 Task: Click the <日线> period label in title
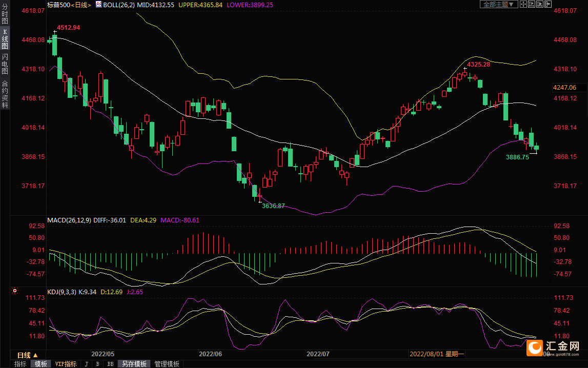pos(81,5)
